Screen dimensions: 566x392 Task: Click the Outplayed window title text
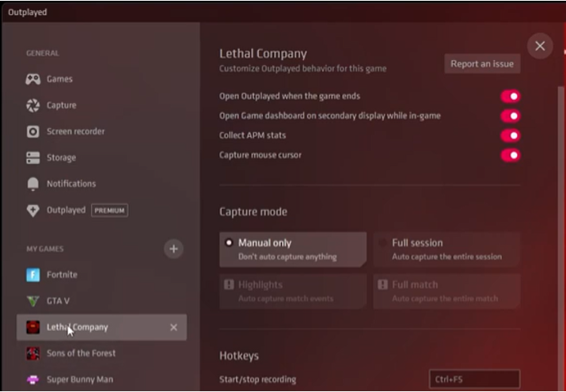[28, 12]
